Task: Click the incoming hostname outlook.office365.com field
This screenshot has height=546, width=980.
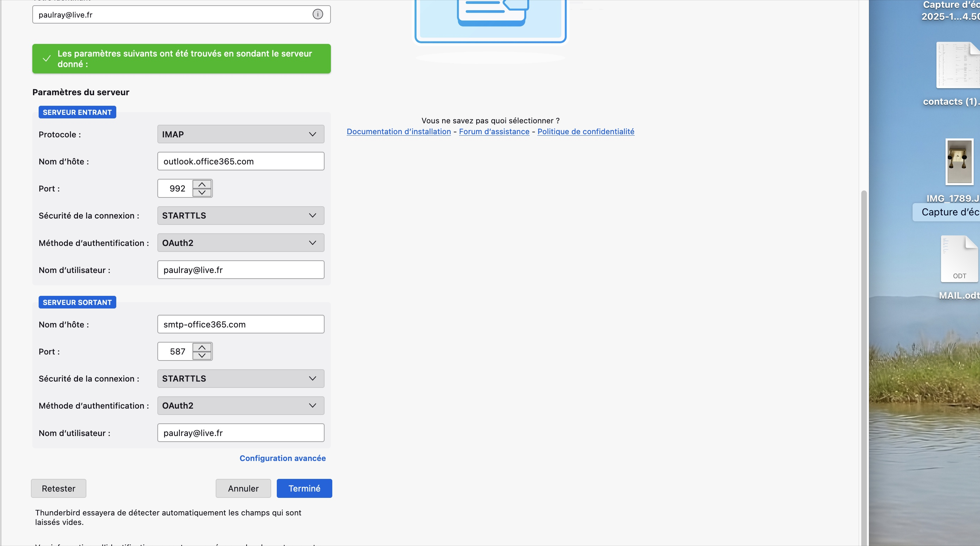Action: tap(241, 161)
